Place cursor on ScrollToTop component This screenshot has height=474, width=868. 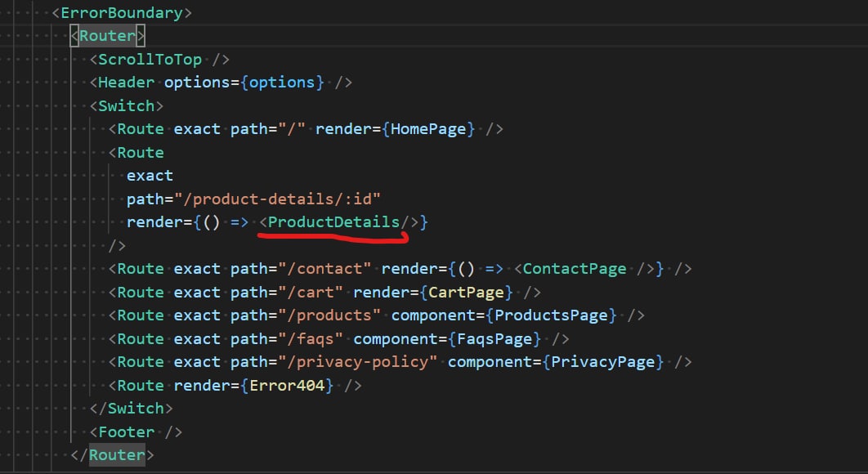pyautogui.click(x=150, y=59)
